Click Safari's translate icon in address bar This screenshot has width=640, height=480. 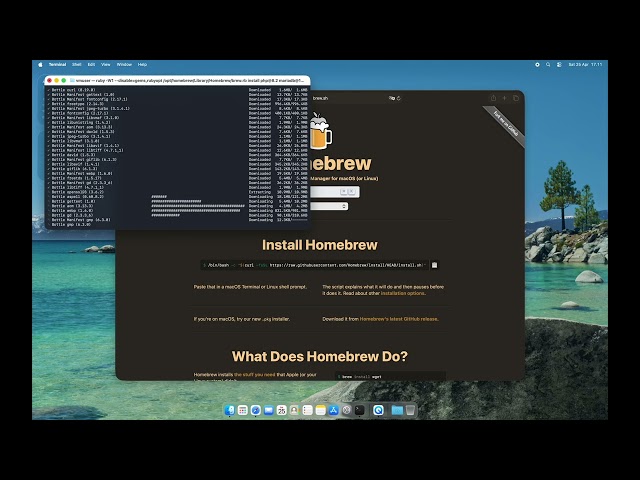(391, 98)
